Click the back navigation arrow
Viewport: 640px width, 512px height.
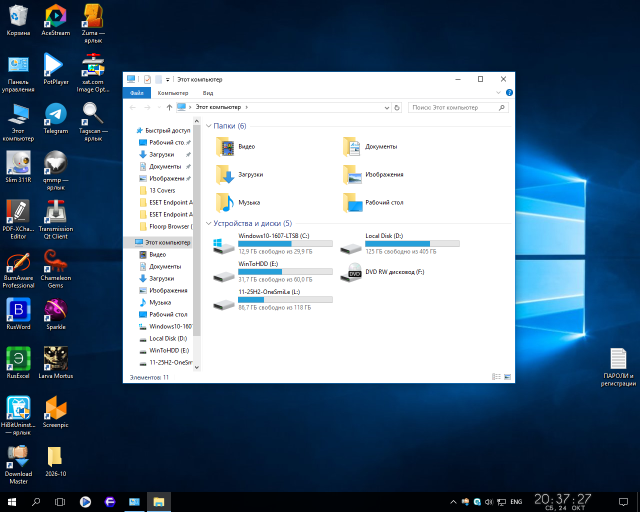(x=133, y=107)
